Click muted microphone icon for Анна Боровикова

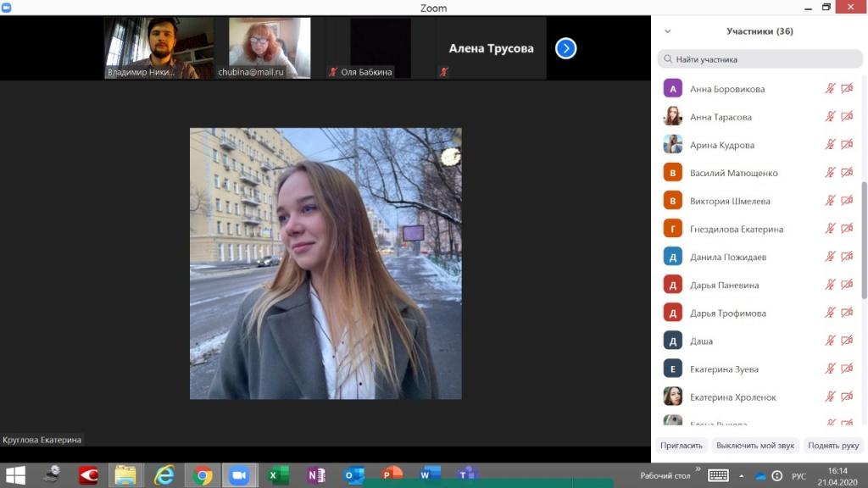click(830, 88)
